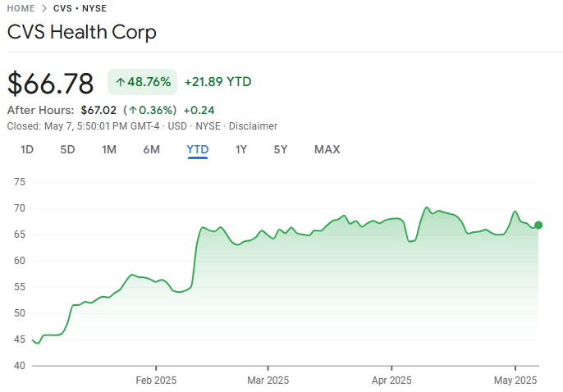Click the breadcrumb chevron after HOME

coord(43,8)
